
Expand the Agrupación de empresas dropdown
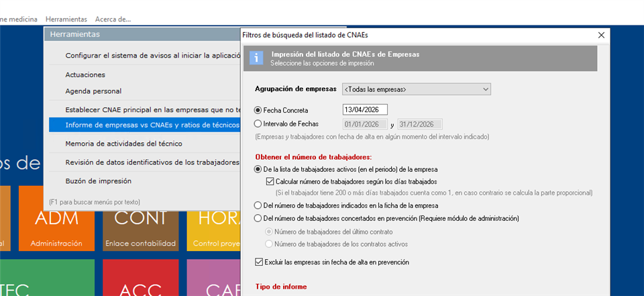click(x=485, y=89)
